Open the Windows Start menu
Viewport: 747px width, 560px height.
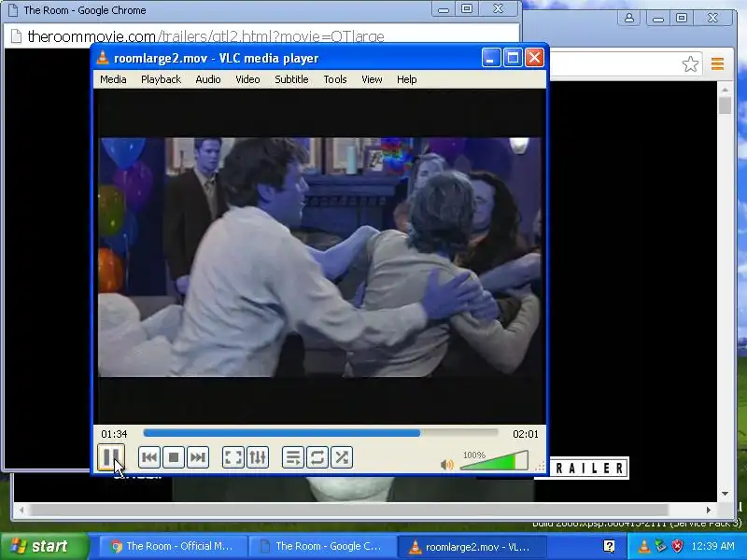pyautogui.click(x=43, y=546)
